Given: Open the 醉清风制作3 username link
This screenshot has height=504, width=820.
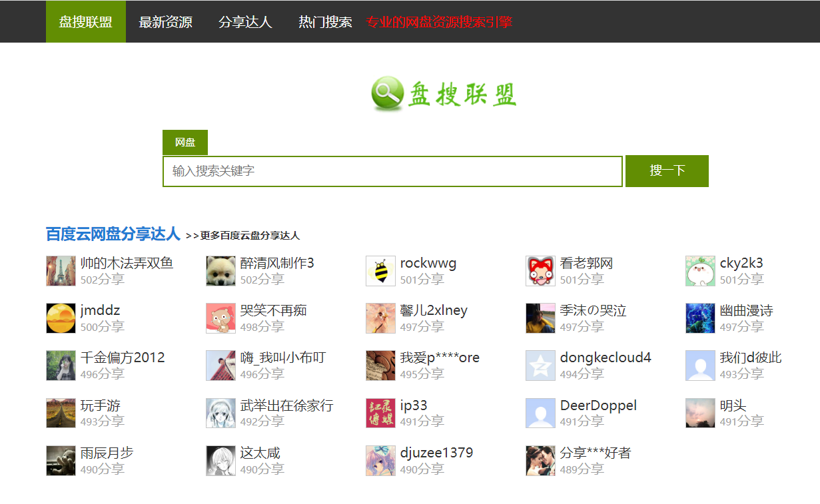Looking at the screenshot, I should coord(277,263).
